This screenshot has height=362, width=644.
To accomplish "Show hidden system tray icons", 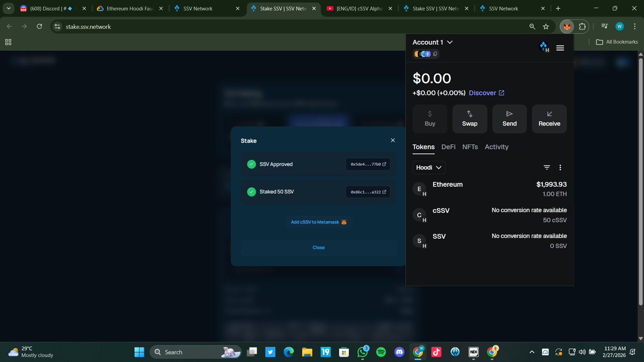I will [x=532, y=352].
